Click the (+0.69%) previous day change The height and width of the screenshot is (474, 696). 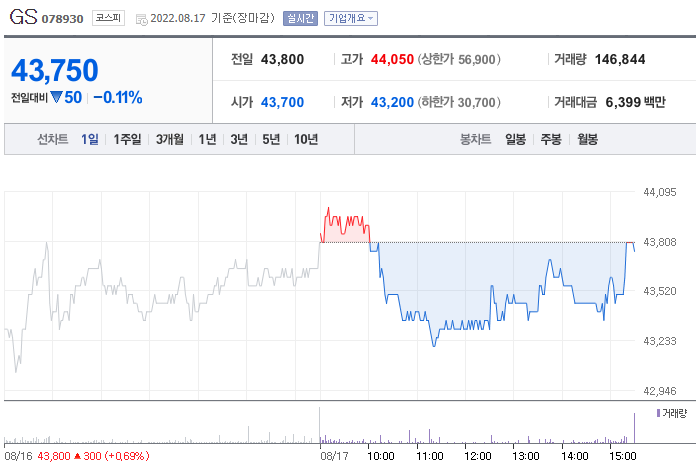[x=127, y=456]
